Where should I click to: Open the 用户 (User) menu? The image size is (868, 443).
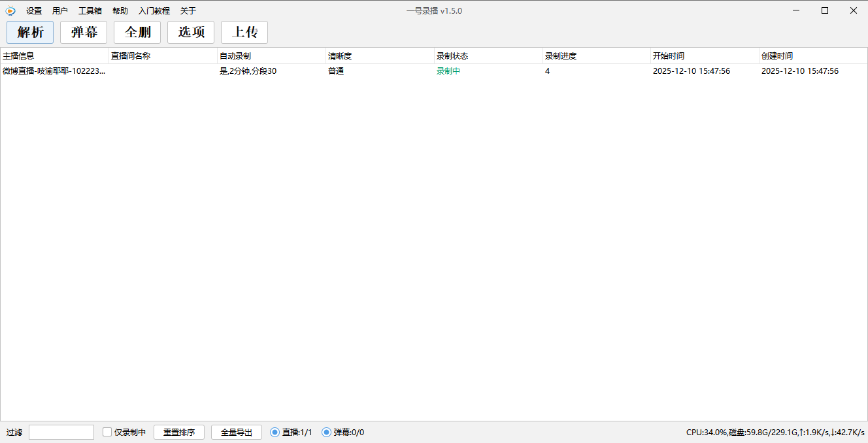tap(60, 10)
